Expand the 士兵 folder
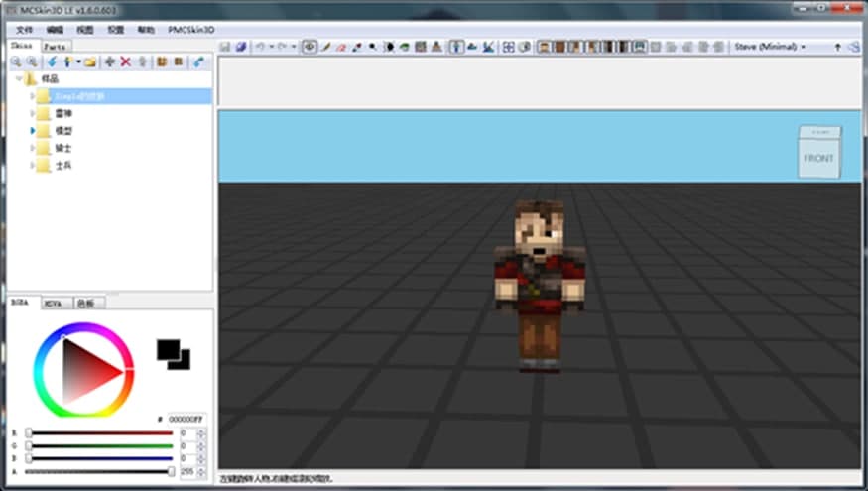868x491 pixels. [x=32, y=165]
